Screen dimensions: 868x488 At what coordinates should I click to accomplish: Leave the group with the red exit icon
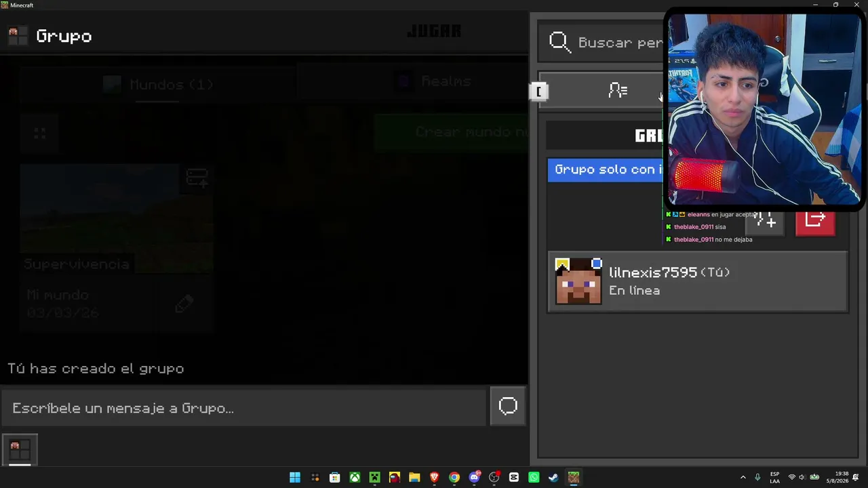[x=815, y=220]
